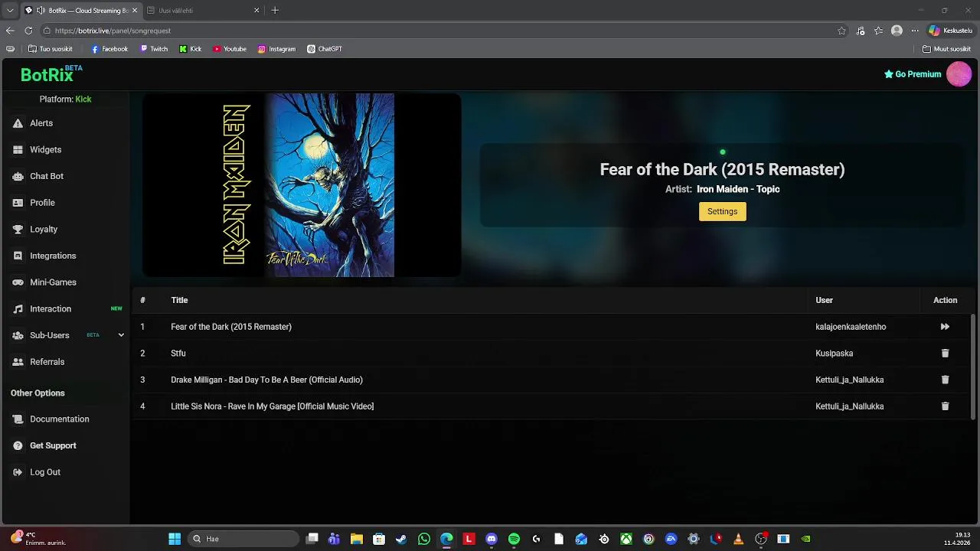
Task: Open the browser profile icon
Action: click(x=897, y=31)
